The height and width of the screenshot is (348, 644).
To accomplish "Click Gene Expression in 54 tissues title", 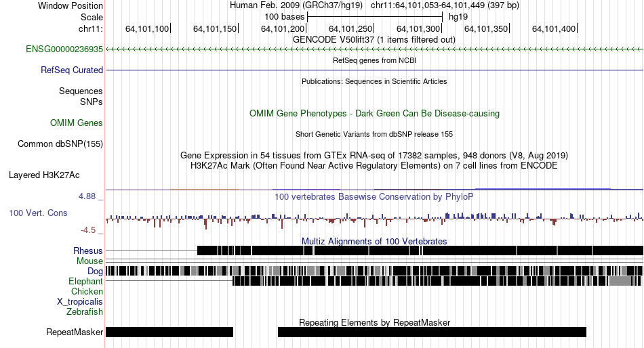I will click(x=374, y=156).
